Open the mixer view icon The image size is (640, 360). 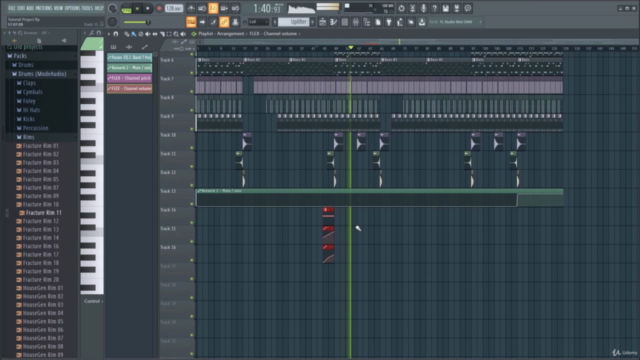click(x=356, y=22)
